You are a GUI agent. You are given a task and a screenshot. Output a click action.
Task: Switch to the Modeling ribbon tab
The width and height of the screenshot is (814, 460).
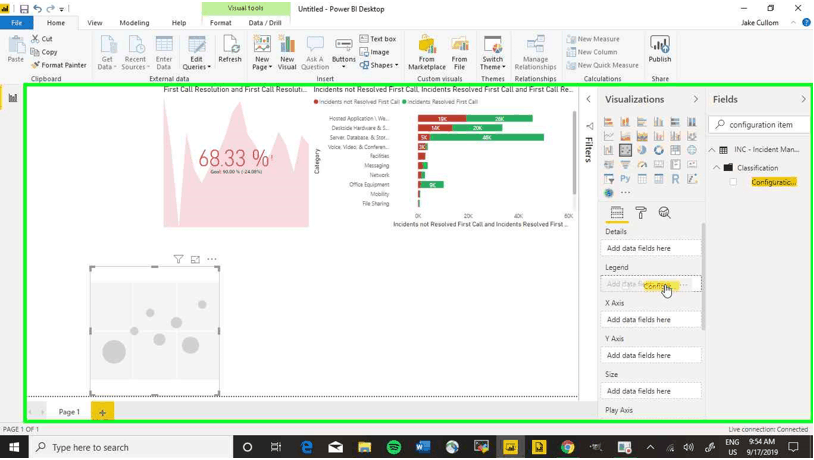point(134,23)
